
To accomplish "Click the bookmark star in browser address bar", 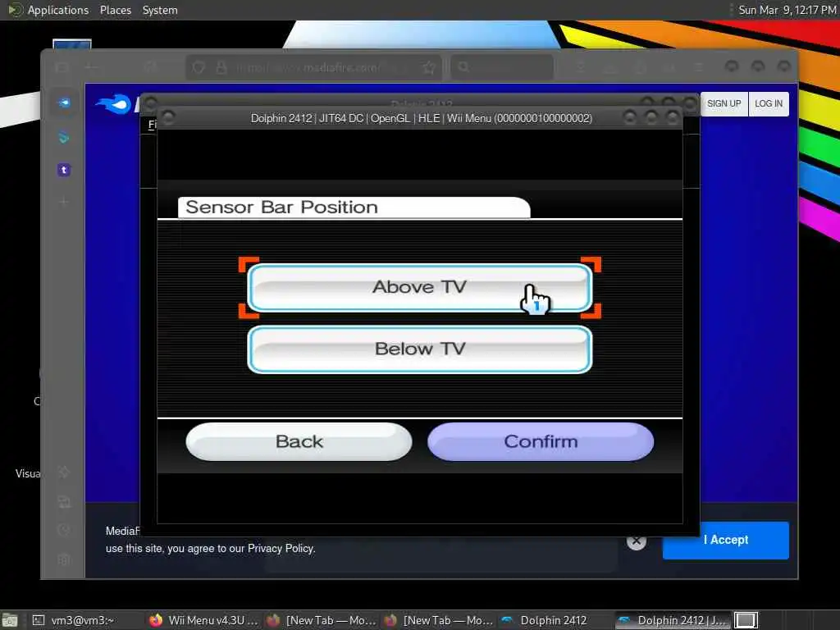I will pos(428,67).
